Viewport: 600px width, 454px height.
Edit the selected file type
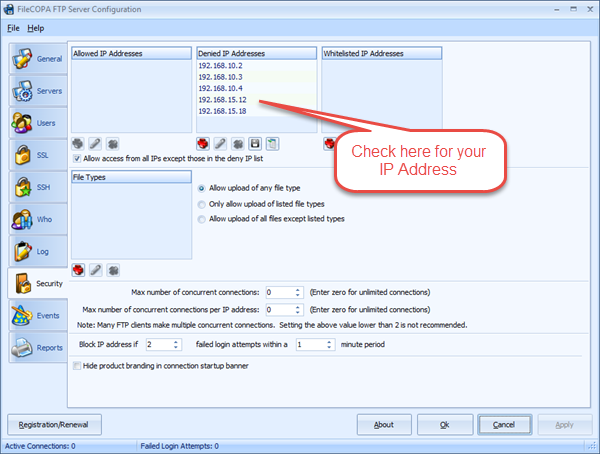pyautogui.click(x=96, y=270)
